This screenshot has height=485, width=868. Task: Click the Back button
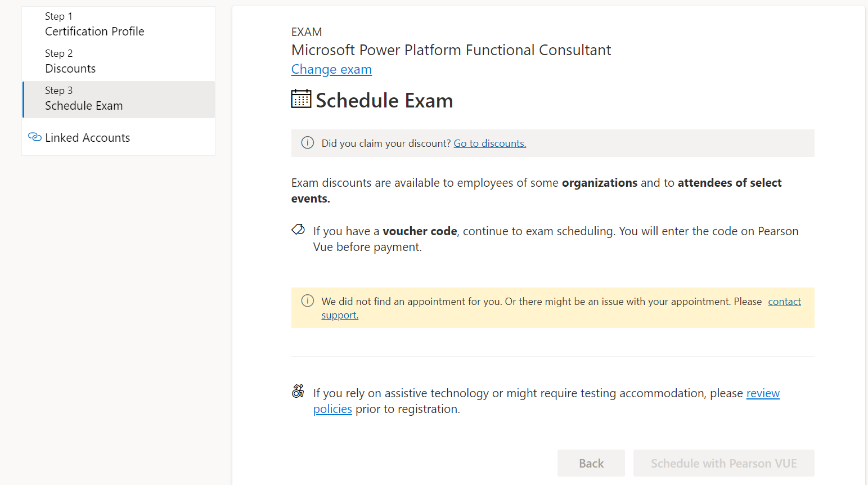click(x=591, y=462)
